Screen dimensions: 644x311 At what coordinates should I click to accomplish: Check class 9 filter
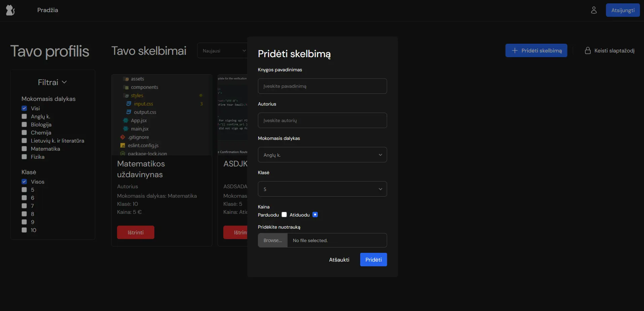[24, 222]
